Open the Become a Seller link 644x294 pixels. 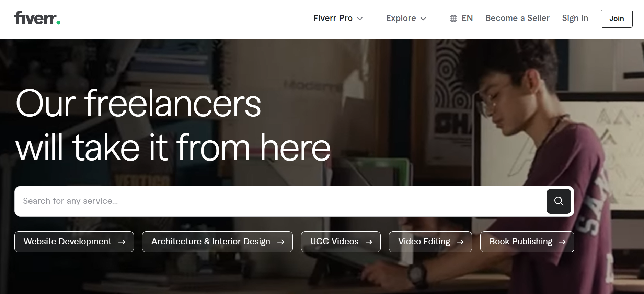(x=517, y=18)
